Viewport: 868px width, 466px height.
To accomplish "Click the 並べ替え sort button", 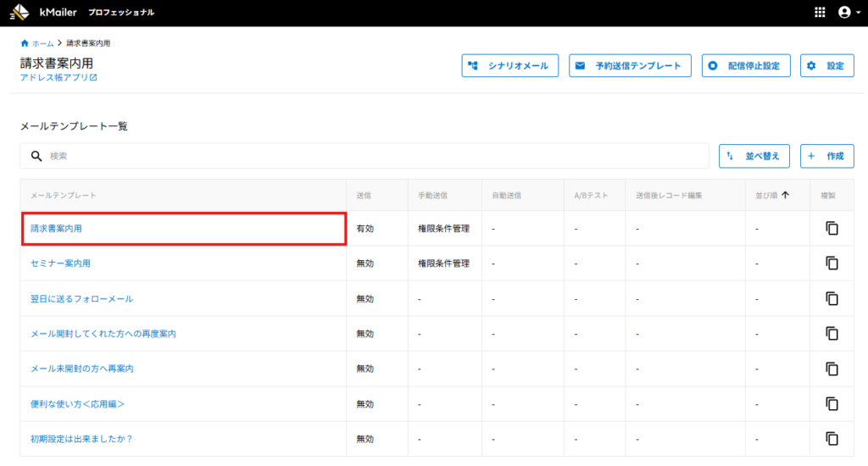I will [x=755, y=156].
